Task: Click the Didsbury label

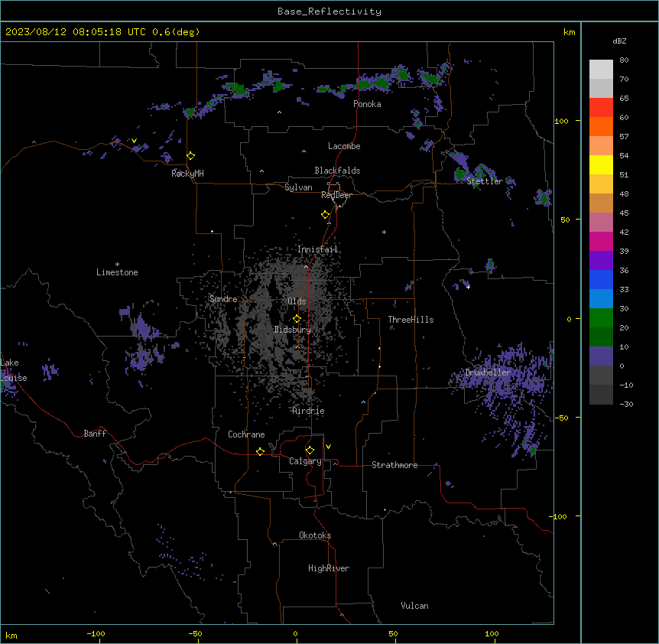Action: [x=293, y=330]
